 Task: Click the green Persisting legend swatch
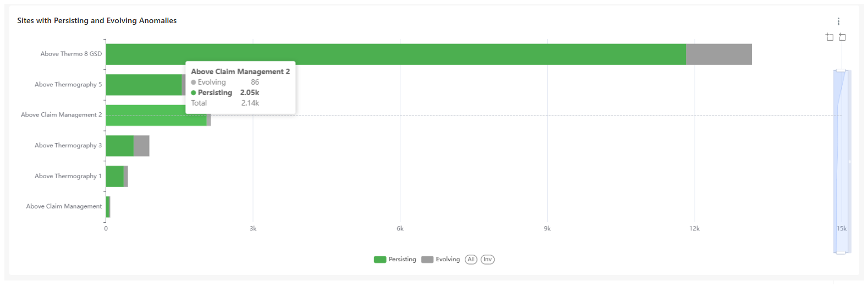[380, 260]
